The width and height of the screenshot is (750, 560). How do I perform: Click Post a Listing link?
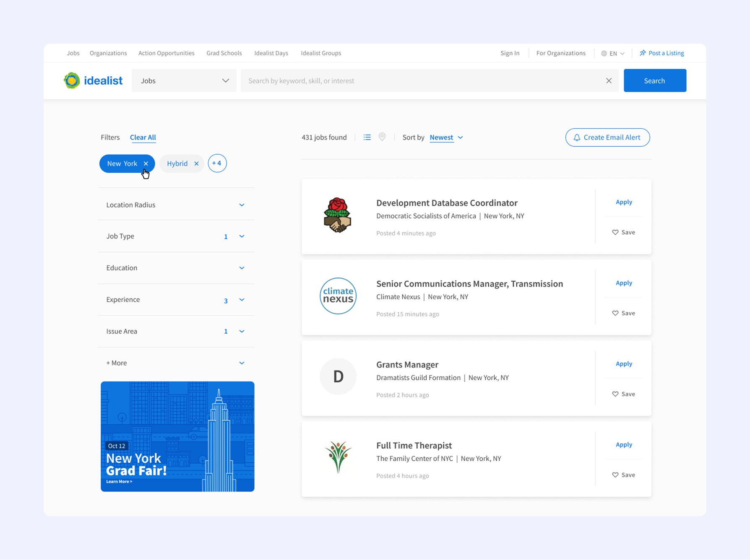[661, 53]
